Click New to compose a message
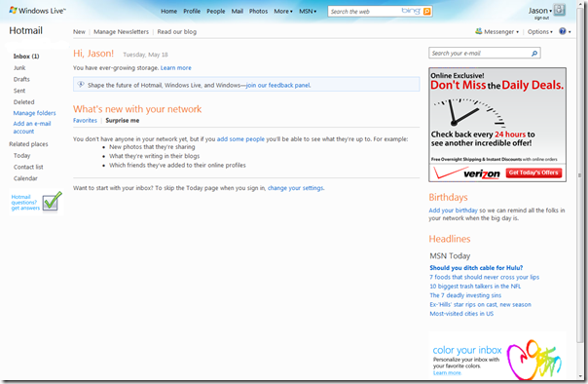588x384 pixels. click(x=79, y=32)
